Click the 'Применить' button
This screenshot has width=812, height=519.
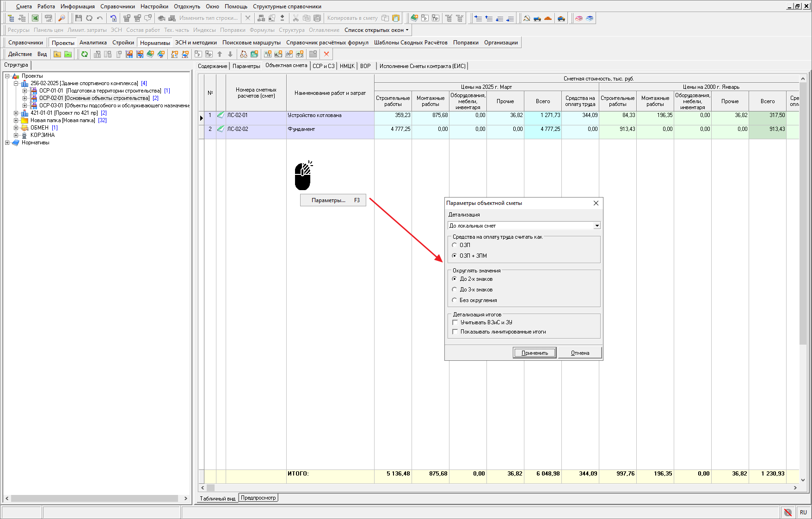pos(535,353)
